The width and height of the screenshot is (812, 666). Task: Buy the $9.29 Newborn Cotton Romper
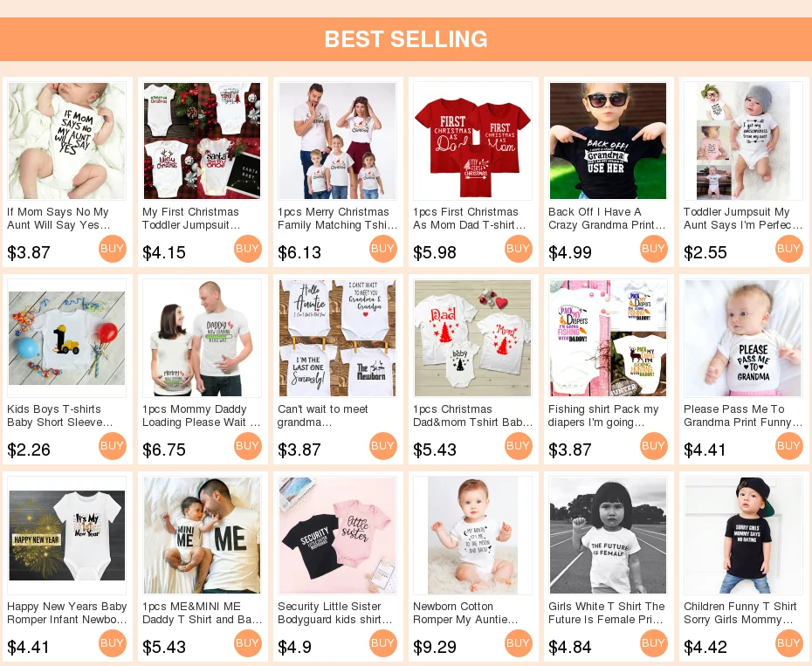(519, 643)
